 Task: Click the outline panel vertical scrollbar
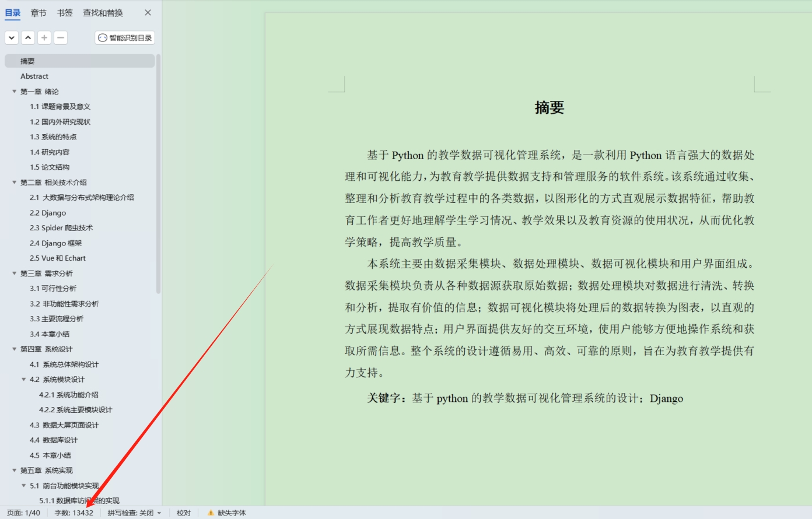point(158,174)
